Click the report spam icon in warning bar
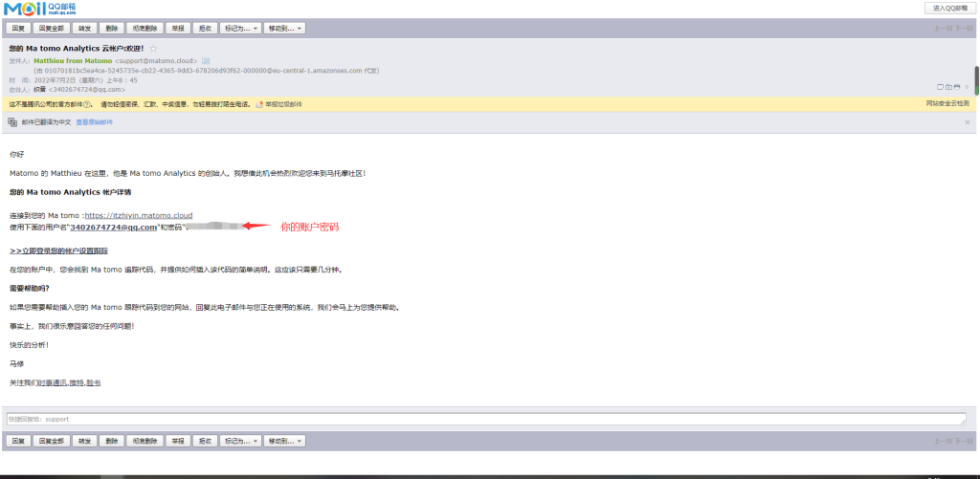This screenshot has height=479, width=980. 259,103
